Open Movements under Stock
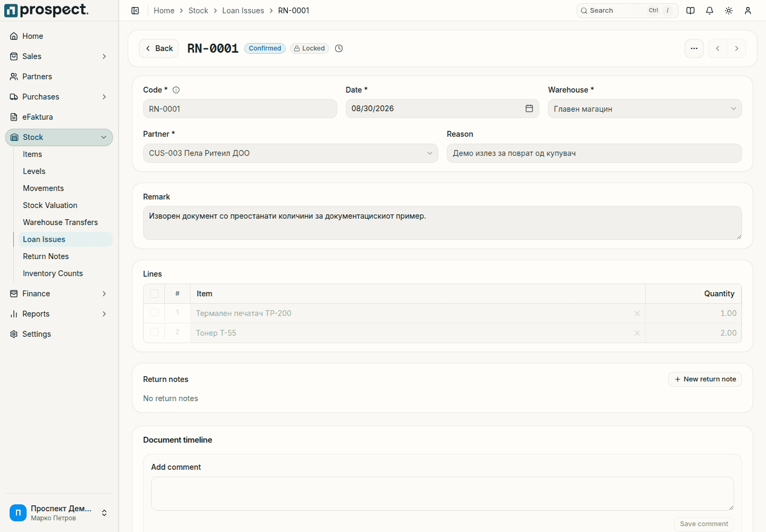 65,188
